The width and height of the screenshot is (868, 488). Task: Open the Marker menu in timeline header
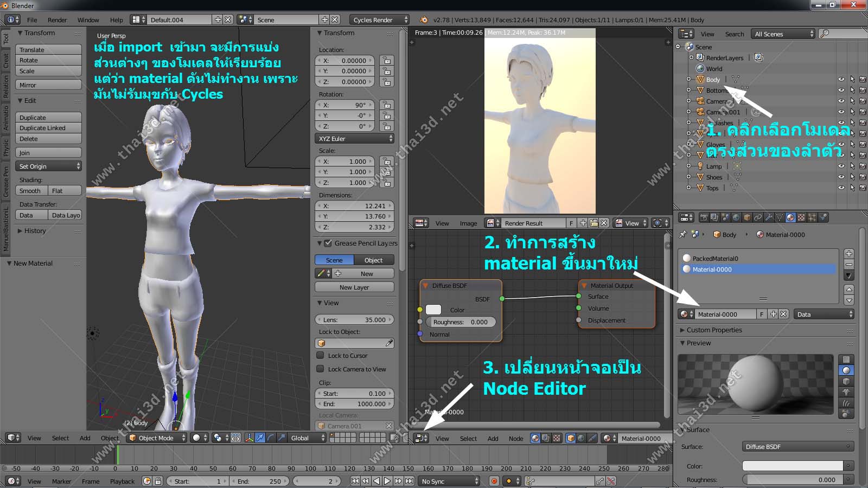(x=61, y=481)
